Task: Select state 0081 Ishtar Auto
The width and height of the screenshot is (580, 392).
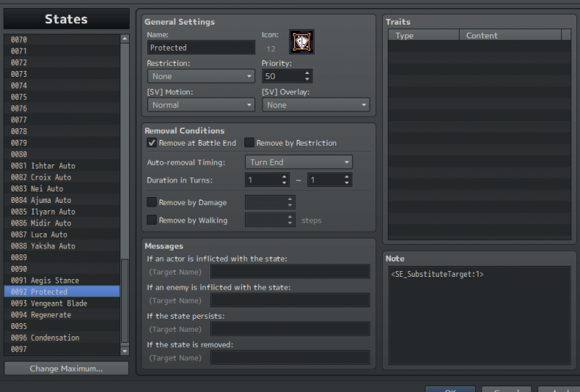Action: (62, 166)
